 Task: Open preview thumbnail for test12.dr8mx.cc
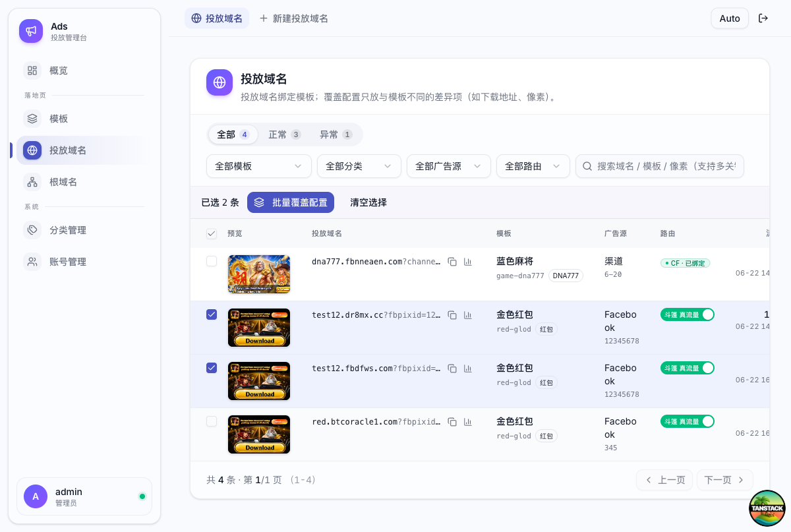click(x=259, y=328)
